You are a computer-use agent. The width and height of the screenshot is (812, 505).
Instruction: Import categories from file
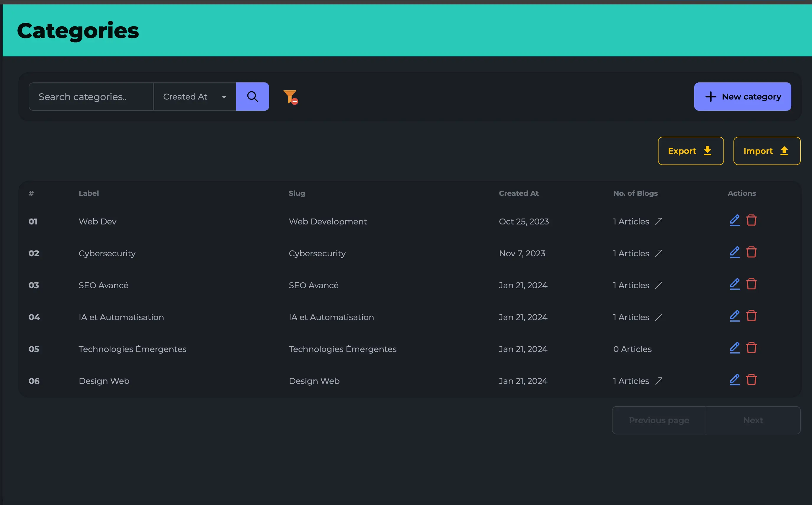[x=767, y=151]
